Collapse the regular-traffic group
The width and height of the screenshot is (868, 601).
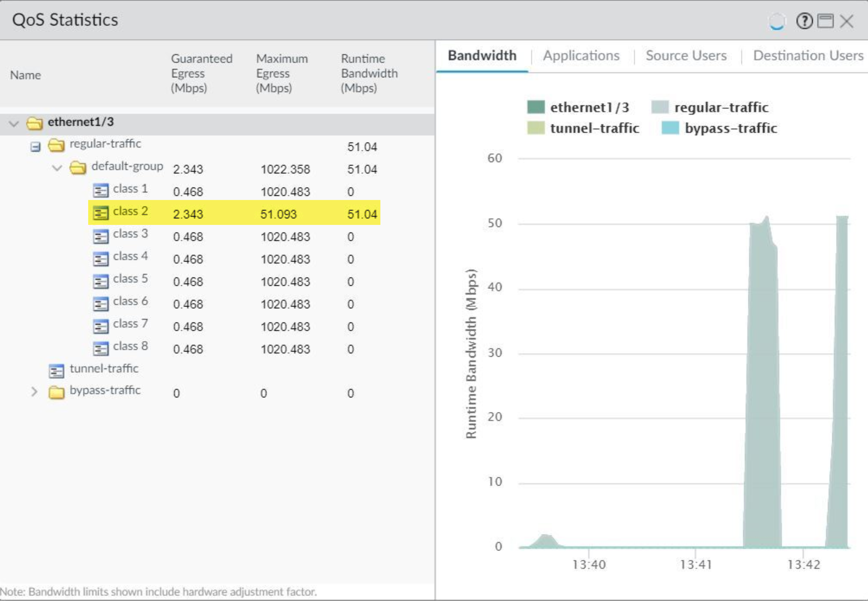pos(35,146)
